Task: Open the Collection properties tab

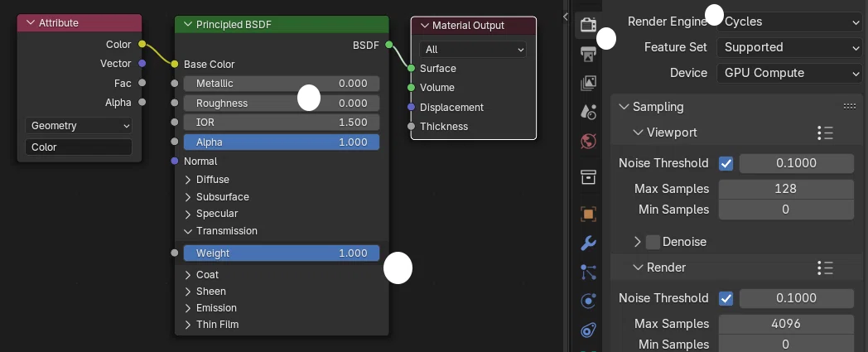Action: (x=588, y=177)
